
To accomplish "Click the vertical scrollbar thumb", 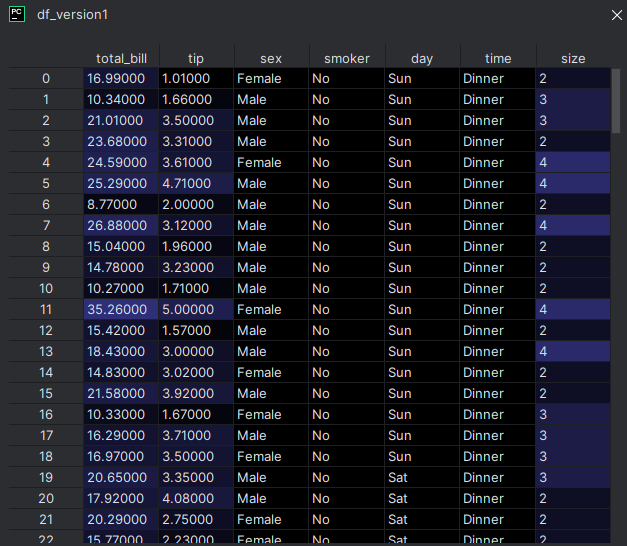I will coord(616,101).
